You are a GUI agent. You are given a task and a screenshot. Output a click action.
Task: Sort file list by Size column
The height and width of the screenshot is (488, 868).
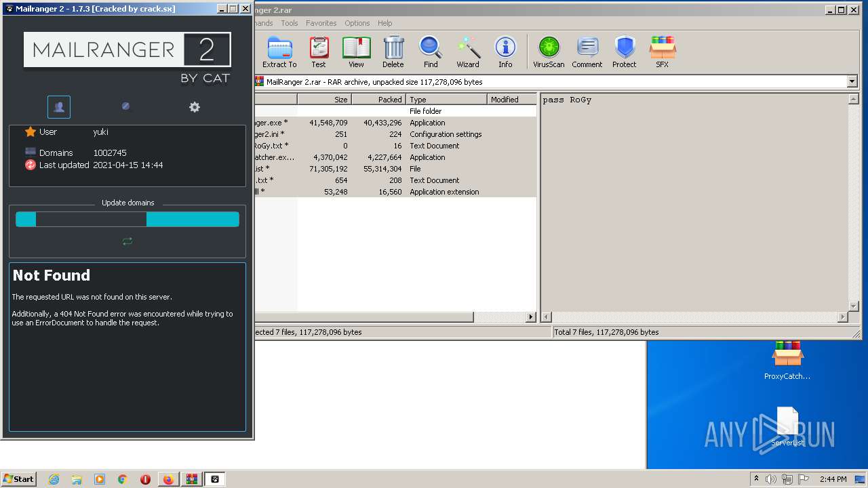pyautogui.click(x=324, y=99)
